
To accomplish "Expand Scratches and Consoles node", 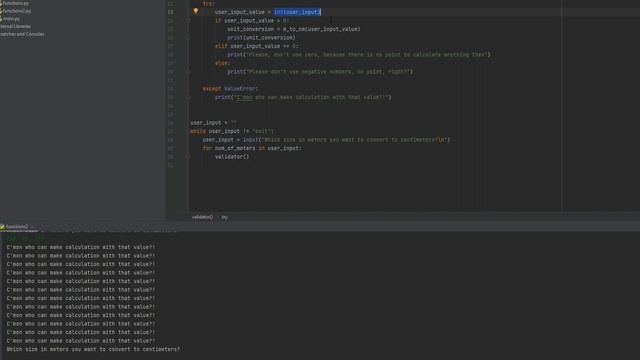I will (22, 34).
